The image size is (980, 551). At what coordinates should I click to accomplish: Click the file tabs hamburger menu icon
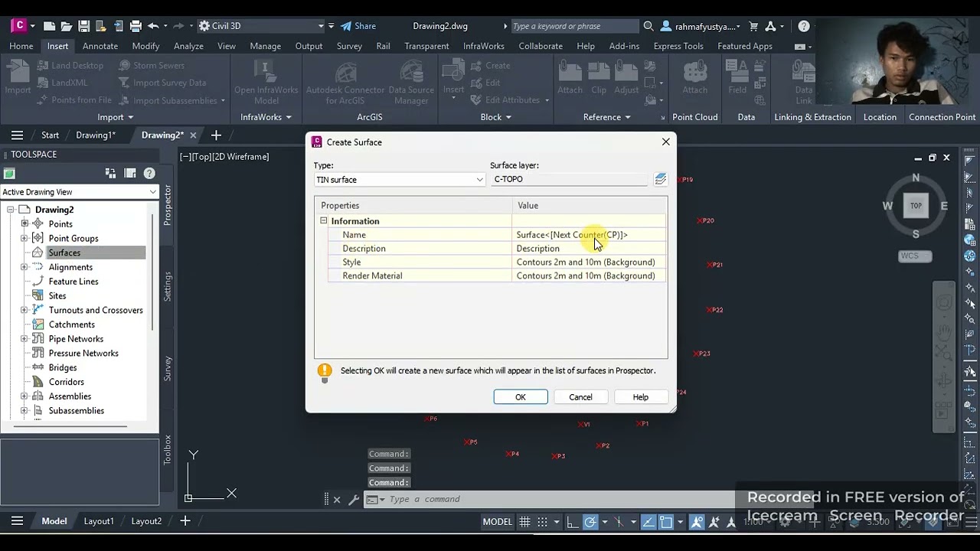[x=17, y=135]
